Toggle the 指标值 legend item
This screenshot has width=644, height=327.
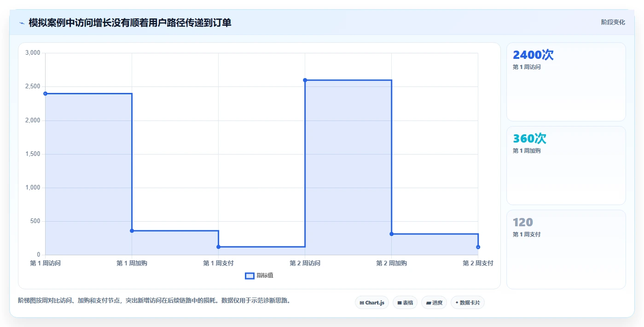[x=259, y=275]
